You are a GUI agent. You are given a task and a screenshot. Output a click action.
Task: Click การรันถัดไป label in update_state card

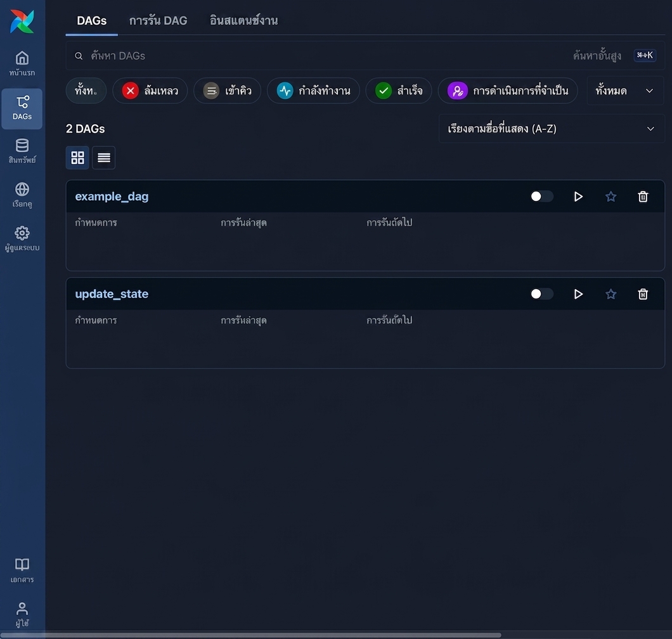click(x=389, y=320)
